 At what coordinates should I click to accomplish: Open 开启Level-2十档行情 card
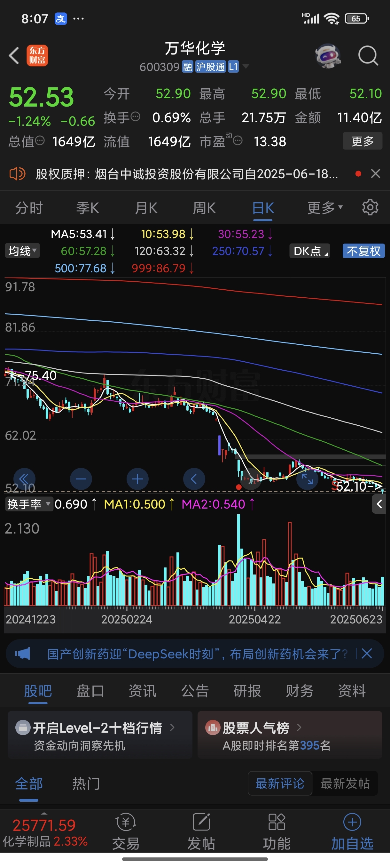(x=100, y=735)
